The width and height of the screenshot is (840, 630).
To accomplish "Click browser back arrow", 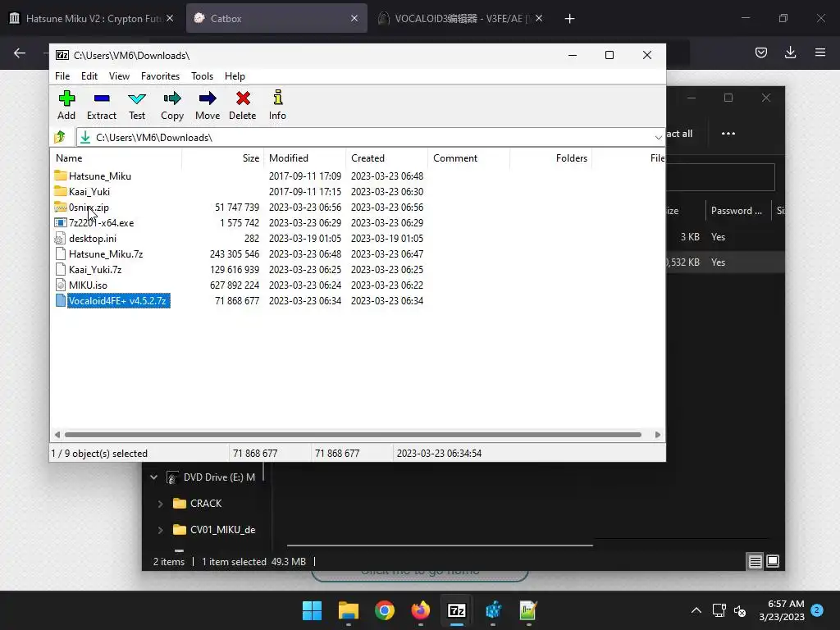I will pyautogui.click(x=20, y=52).
